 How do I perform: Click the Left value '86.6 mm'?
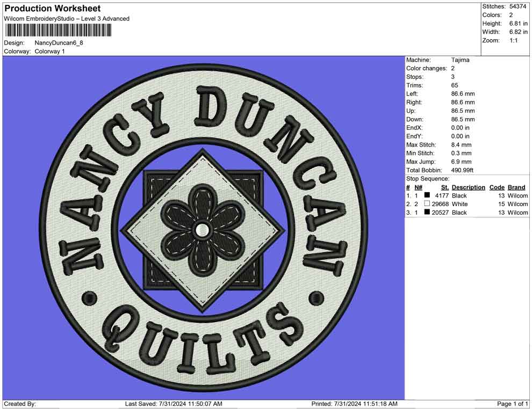pyautogui.click(x=463, y=93)
